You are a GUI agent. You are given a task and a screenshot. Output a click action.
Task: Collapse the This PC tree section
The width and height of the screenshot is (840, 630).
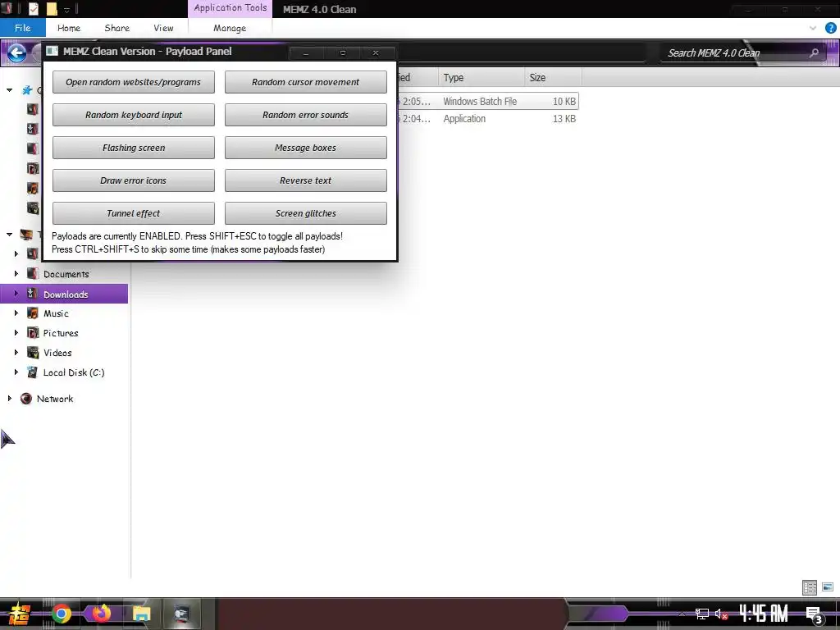(x=10, y=234)
